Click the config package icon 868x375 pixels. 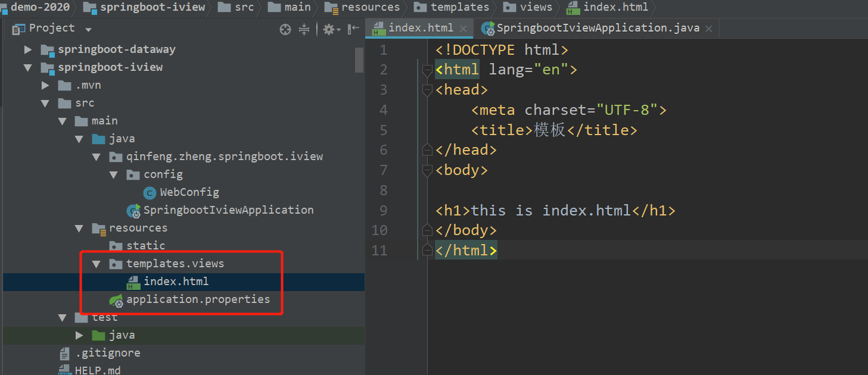[x=133, y=175]
